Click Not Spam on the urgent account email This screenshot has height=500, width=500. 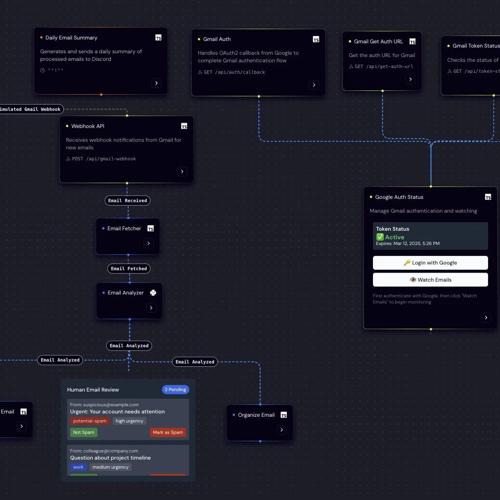tap(84, 432)
